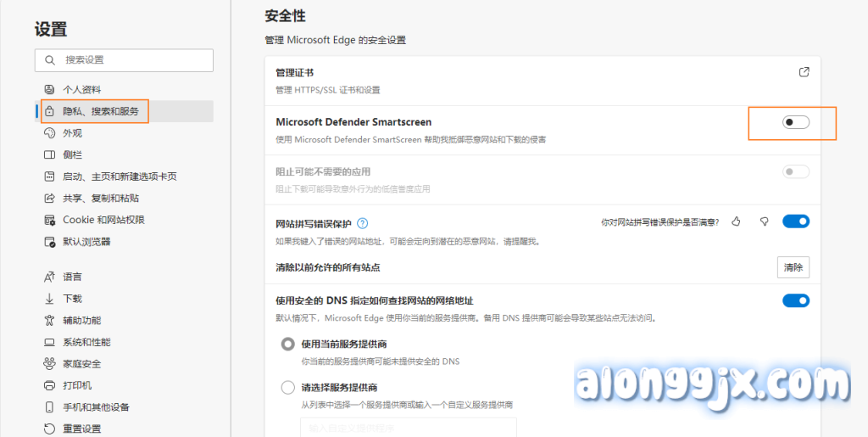Click the thumbs-down feedback icon
The width and height of the screenshot is (868, 437).
pyautogui.click(x=764, y=221)
